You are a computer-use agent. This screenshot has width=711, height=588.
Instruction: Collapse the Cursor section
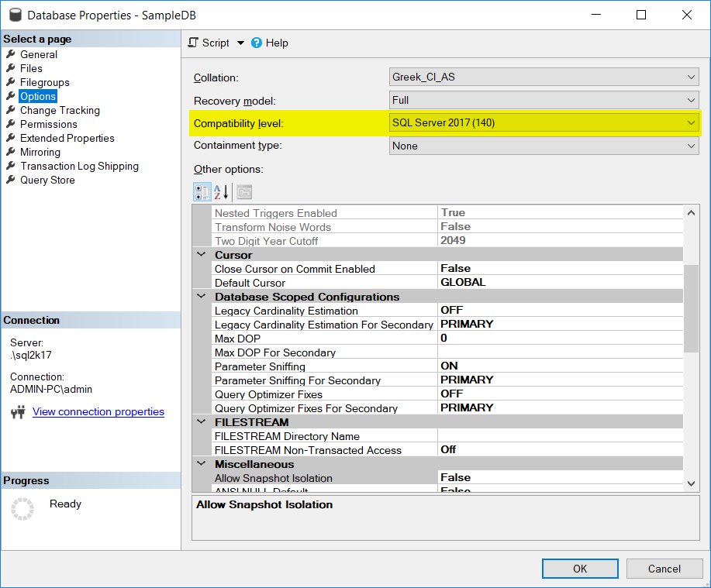(x=202, y=255)
